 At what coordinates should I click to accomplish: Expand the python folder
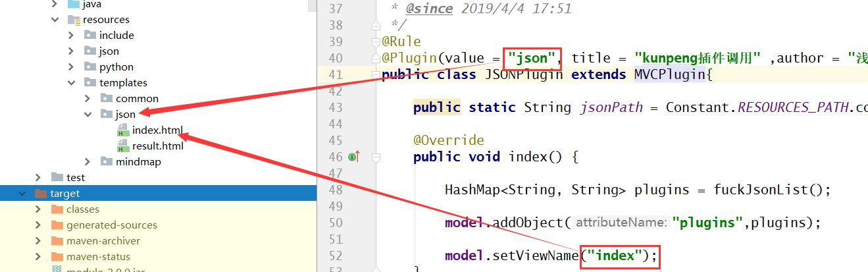(71, 67)
